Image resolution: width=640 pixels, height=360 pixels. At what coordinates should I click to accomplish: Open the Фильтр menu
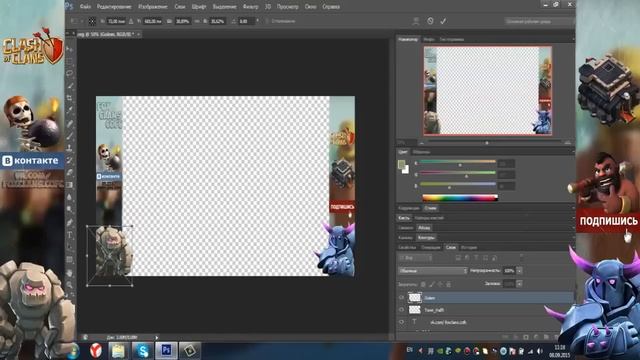[x=250, y=7]
